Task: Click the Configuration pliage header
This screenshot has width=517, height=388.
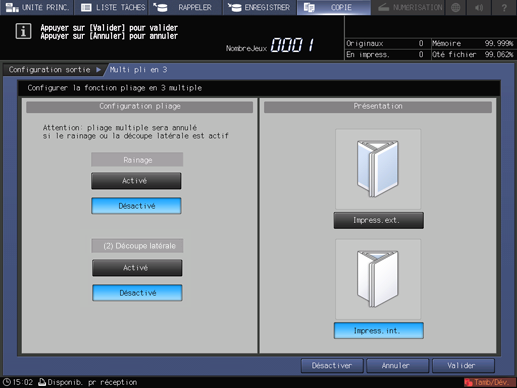Action: click(x=140, y=107)
